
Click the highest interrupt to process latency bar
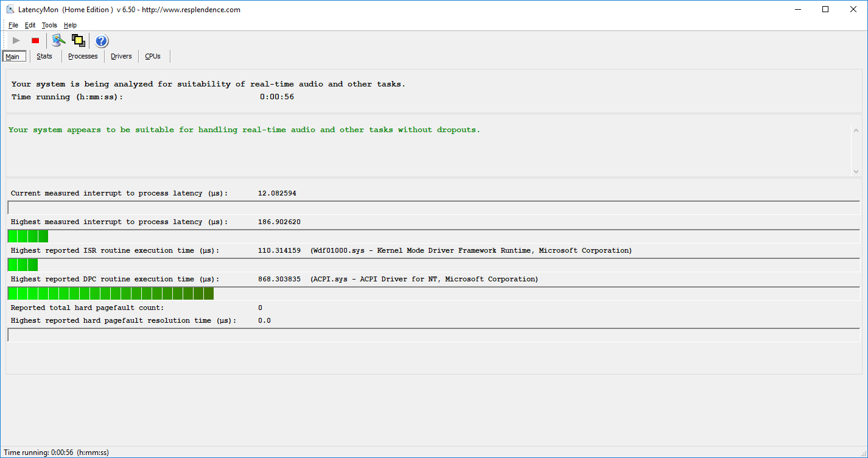[28, 236]
